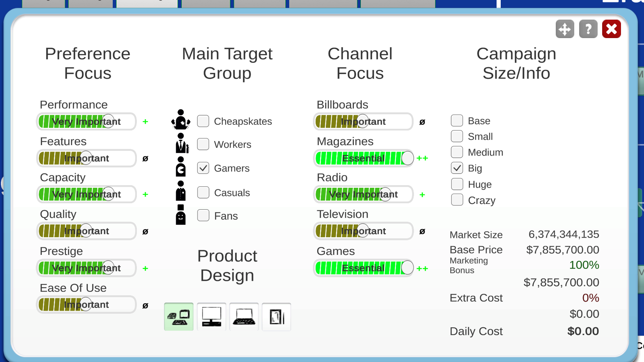Image resolution: width=644 pixels, height=362 pixels.
Task: Click the neutral ø indicator beside Quality
Action: (145, 232)
